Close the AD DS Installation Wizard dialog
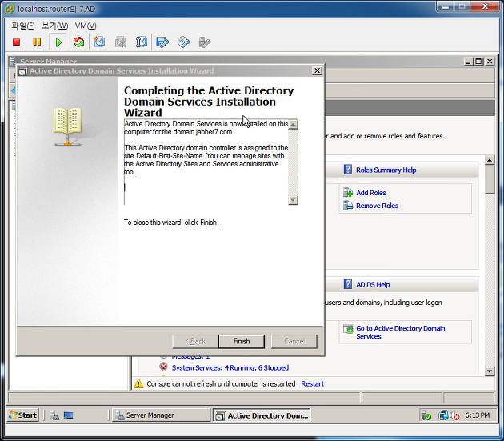Image resolution: width=504 pixels, height=441 pixels. pyautogui.click(x=317, y=70)
